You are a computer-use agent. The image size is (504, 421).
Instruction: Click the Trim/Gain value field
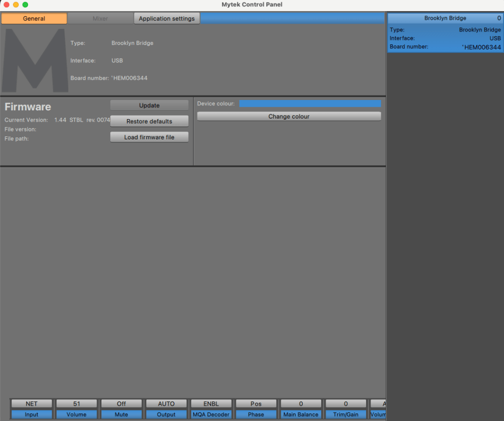tap(345, 404)
